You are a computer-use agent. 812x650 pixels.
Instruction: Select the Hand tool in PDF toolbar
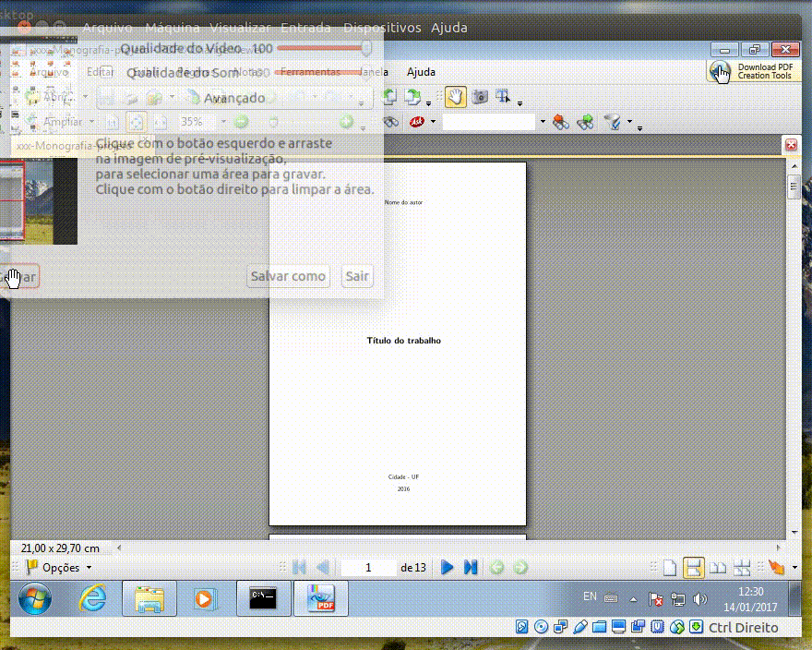point(455,97)
